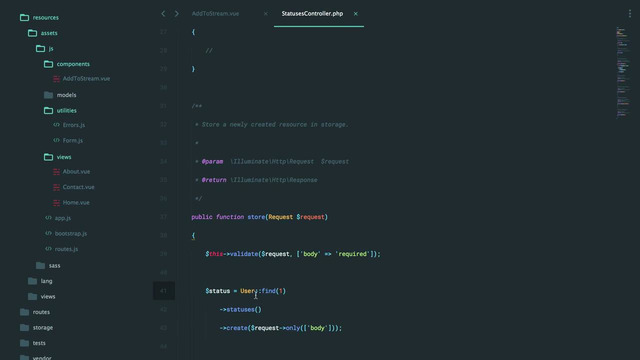Image resolution: width=640 pixels, height=360 pixels.
Task: Open AddToStream.vue in the sidebar tree
Action: [86, 78]
